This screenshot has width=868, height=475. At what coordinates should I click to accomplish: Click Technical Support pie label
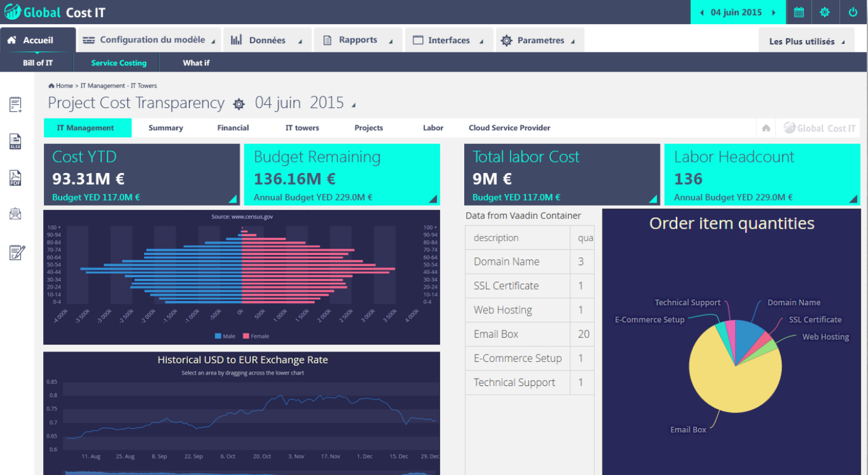tap(688, 303)
